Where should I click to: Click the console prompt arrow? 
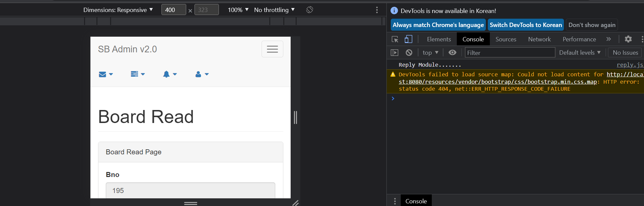393,98
